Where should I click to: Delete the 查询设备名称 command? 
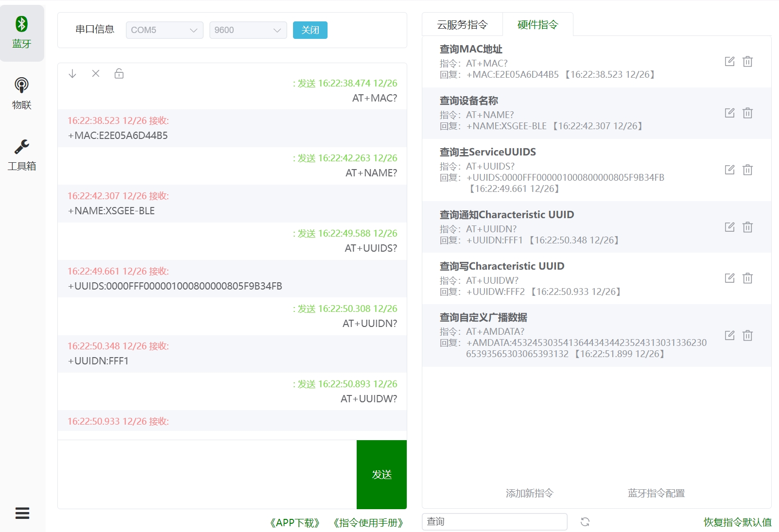(x=747, y=113)
